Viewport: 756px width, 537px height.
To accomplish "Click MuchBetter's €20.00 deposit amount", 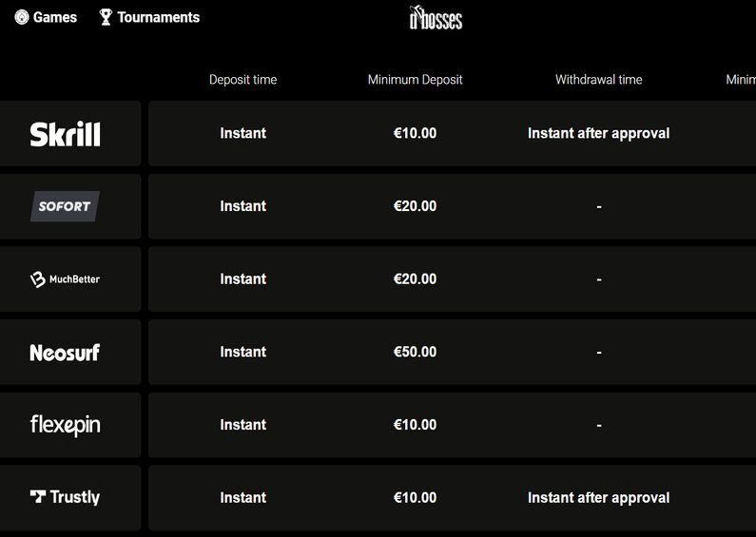I will coord(416,278).
